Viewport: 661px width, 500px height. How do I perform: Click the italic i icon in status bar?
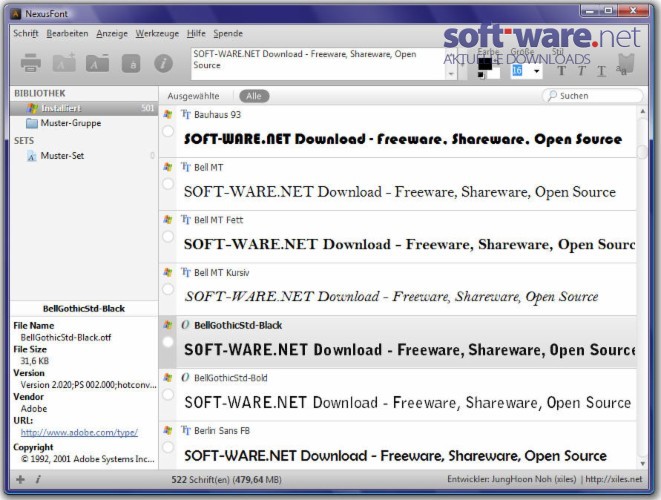coord(38,479)
